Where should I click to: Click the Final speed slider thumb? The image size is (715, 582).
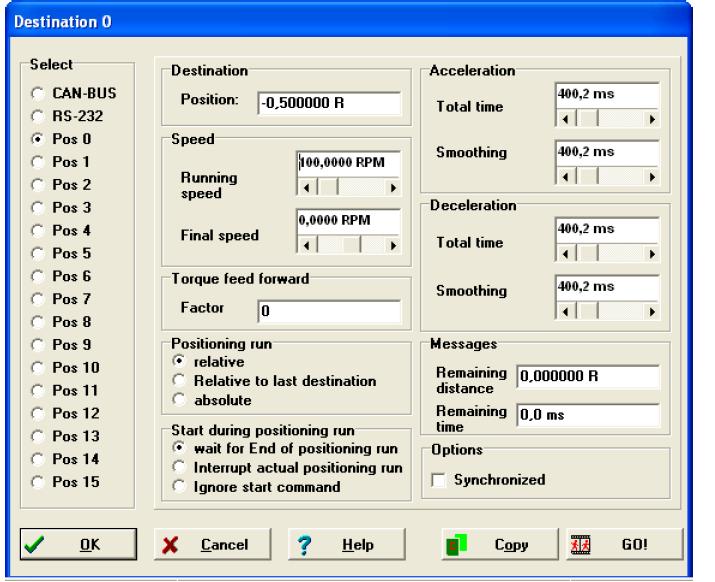pos(350,246)
